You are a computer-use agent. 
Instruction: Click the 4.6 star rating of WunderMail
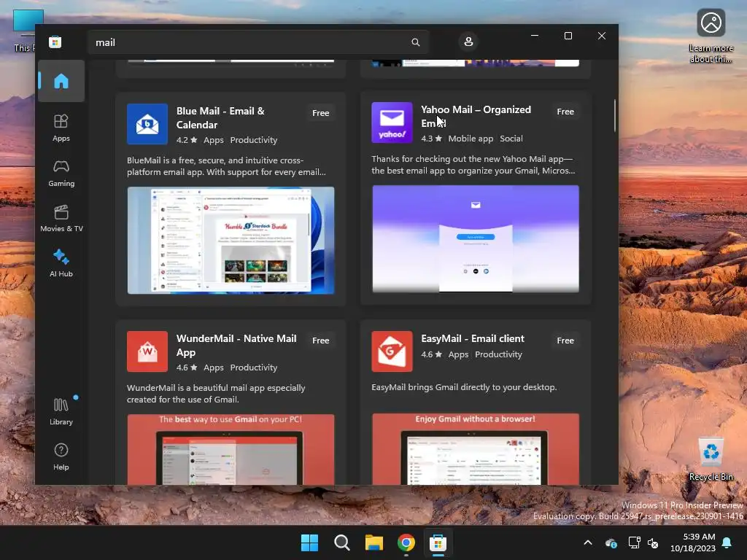[187, 367]
